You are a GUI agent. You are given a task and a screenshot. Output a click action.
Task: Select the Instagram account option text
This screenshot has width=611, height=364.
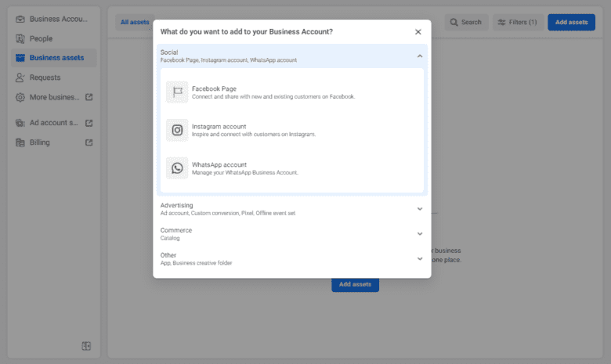click(219, 127)
